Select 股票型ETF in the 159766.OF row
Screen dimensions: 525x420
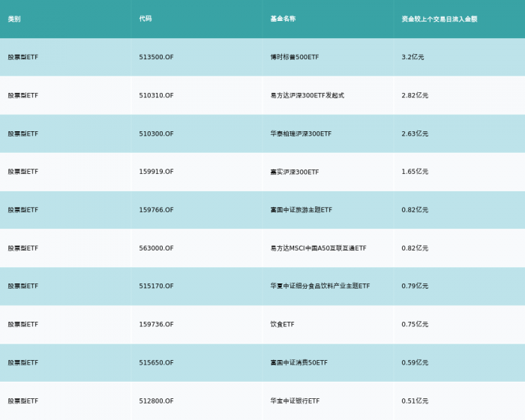pyautogui.click(x=23, y=210)
